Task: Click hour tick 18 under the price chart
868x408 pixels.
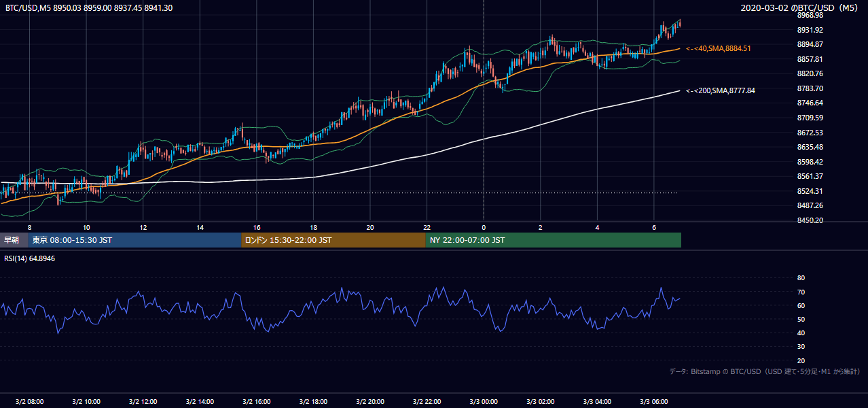Action: [x=313, y=227]
